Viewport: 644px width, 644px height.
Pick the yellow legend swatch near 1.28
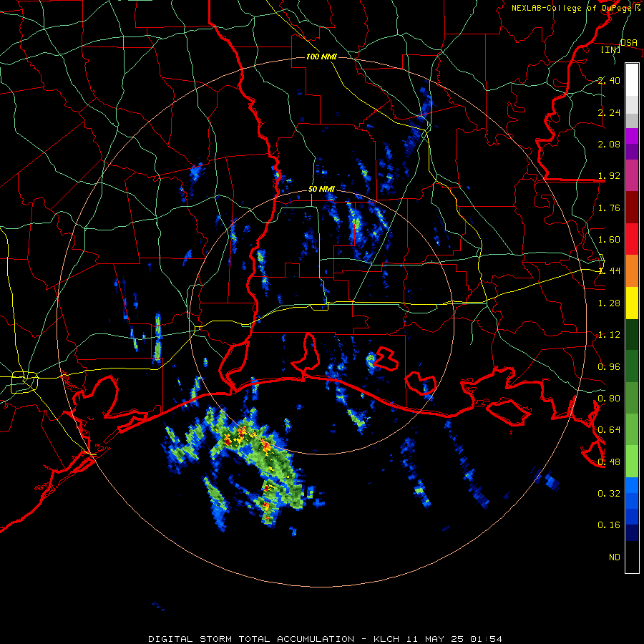click(x=632, y=303)
